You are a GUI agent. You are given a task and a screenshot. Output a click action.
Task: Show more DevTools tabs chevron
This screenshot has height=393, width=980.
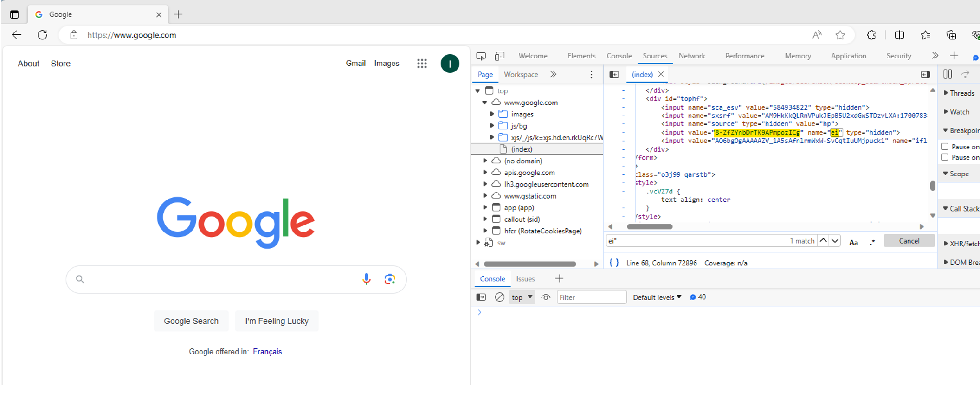point(935,56)
